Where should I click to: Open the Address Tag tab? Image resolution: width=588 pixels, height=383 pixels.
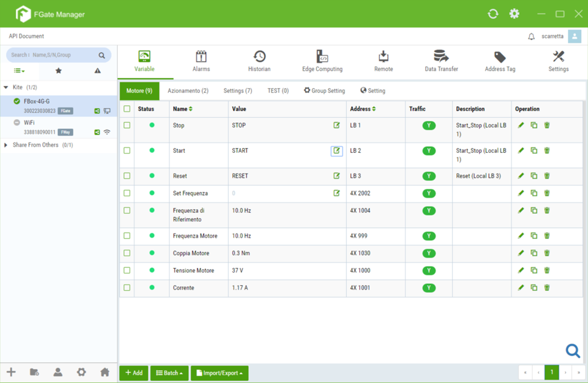(x=500, y=61)
